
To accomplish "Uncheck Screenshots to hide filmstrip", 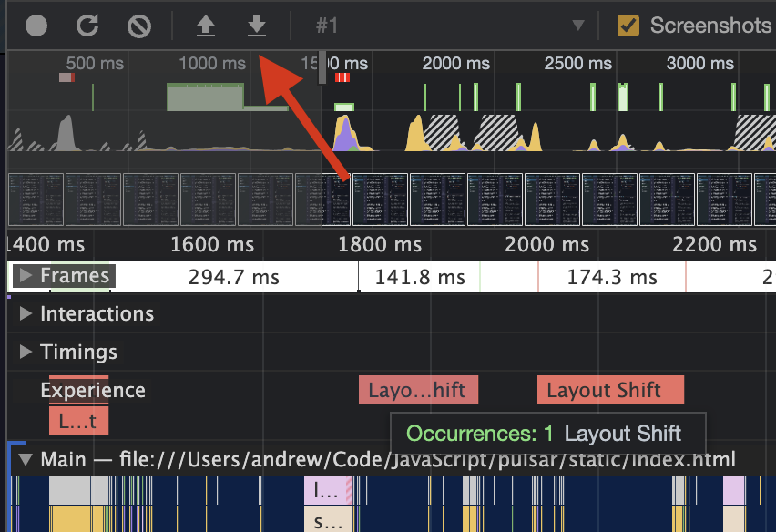I will (628, 26).
